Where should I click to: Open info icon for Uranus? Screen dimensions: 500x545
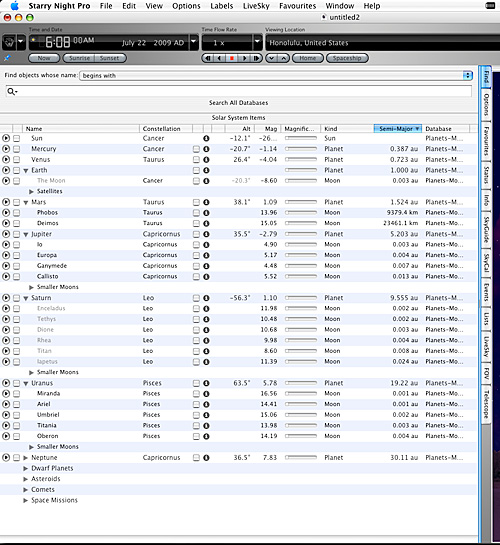(206, 383)
